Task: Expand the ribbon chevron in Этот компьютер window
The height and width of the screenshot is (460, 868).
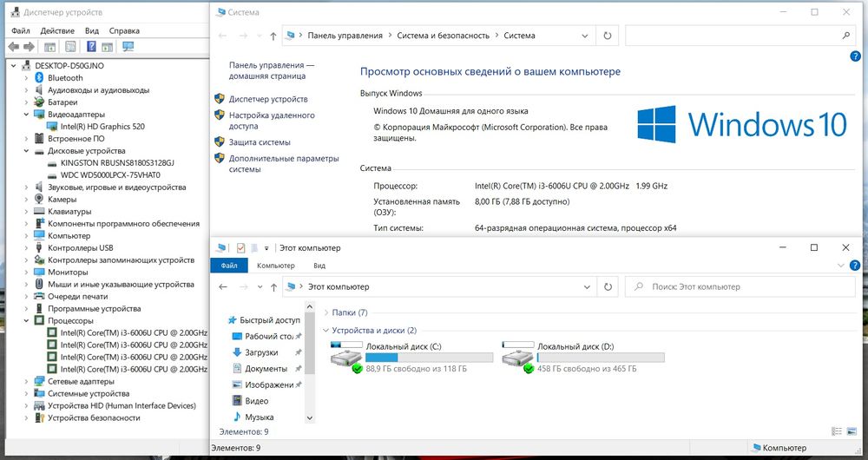Action: (841, 266)
